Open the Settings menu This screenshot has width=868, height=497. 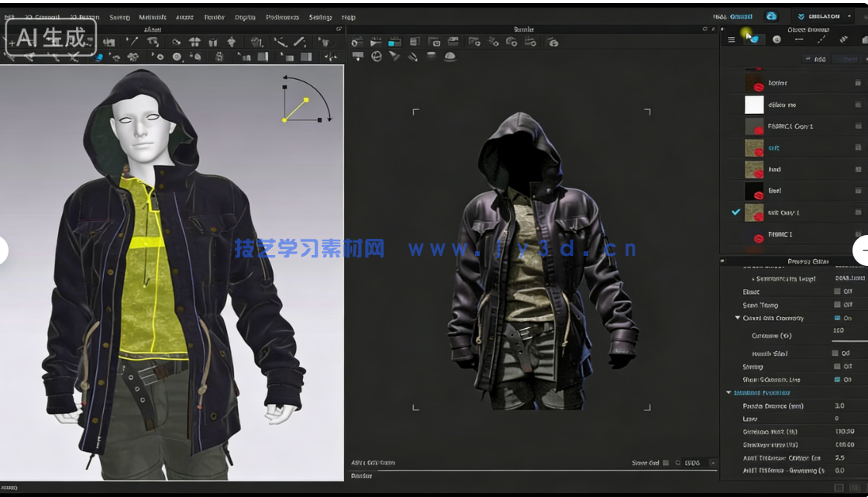pyautogui.click(x=319, y=17)
